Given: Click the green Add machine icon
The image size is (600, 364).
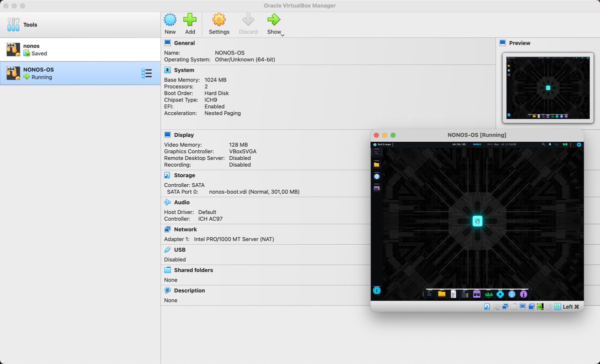Looking at the screenshot, I should [x=190, y=20].
